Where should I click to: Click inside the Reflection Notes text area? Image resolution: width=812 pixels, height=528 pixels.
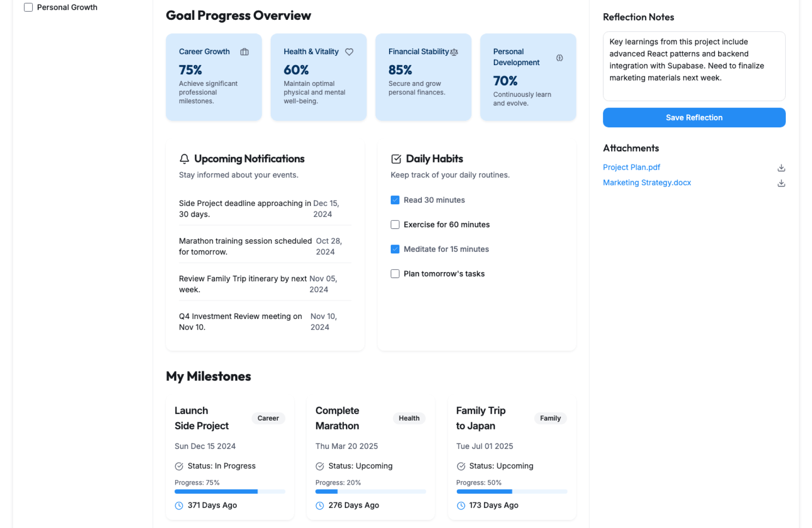point(694,66)
